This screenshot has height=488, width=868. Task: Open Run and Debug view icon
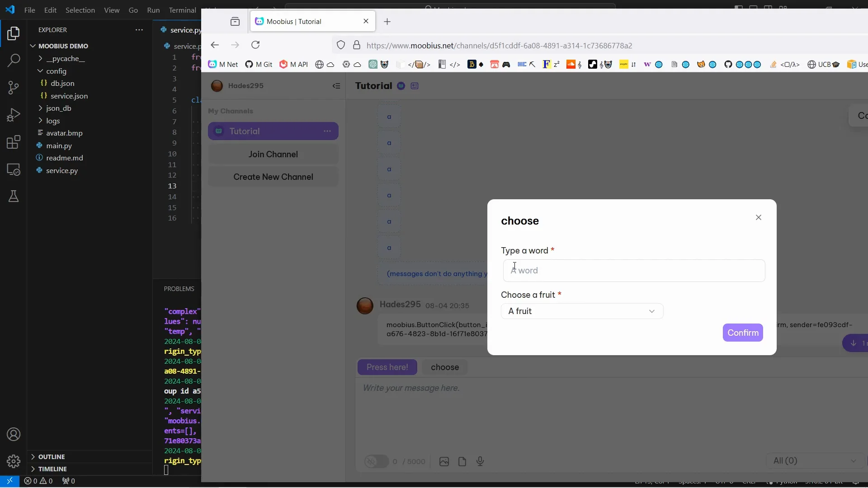[x=14, y=115]
